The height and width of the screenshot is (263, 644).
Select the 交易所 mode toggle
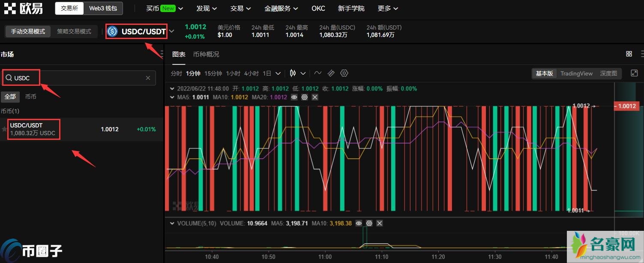pyautogui.click(x=69, y=8)
